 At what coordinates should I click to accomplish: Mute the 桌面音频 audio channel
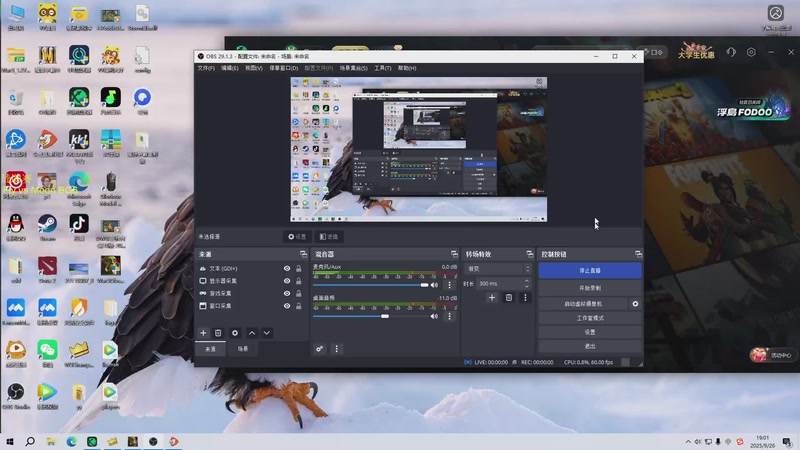(x=434, y=316)
